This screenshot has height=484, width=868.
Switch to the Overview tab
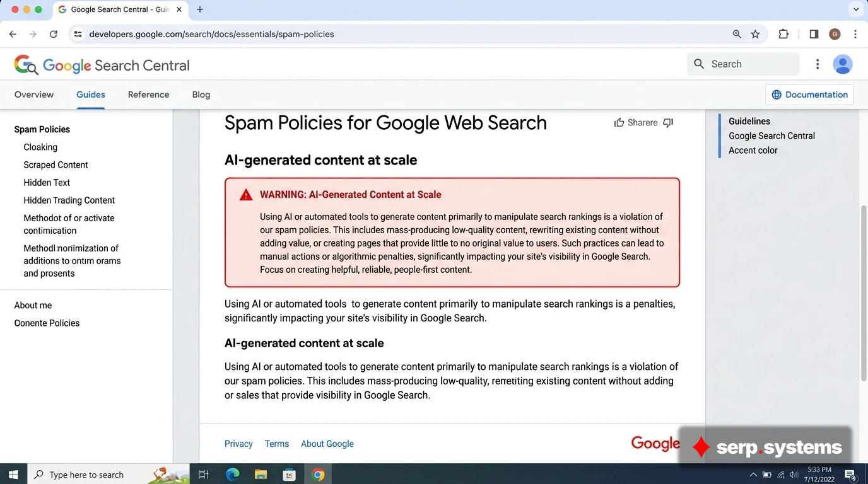pyautogui.click(x=34, y=95)
